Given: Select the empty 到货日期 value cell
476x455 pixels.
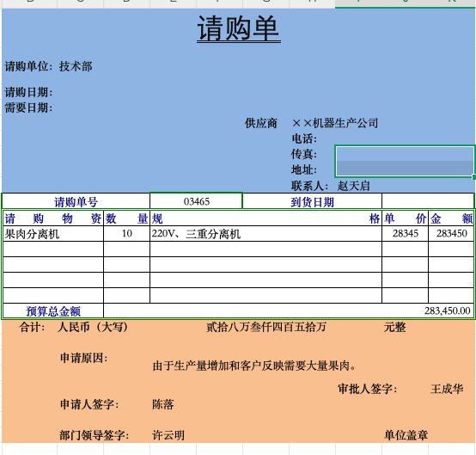Looking at the screenshot, I should tap(428, 201).
